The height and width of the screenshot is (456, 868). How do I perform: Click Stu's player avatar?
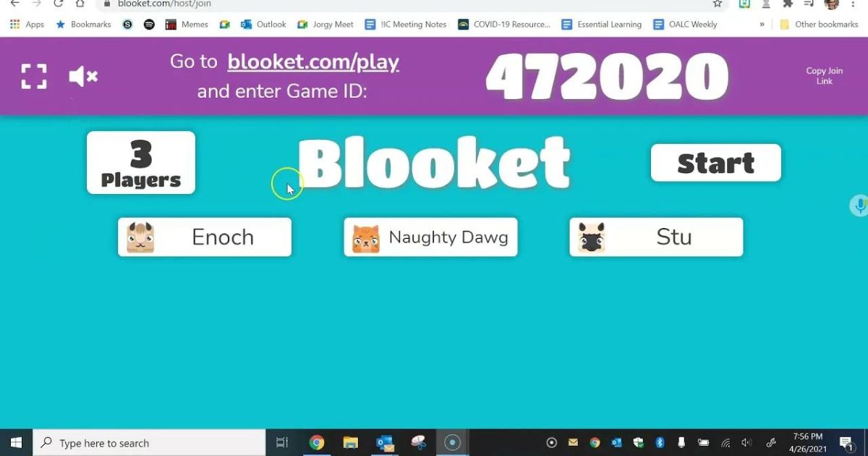(x=592, y=237)
